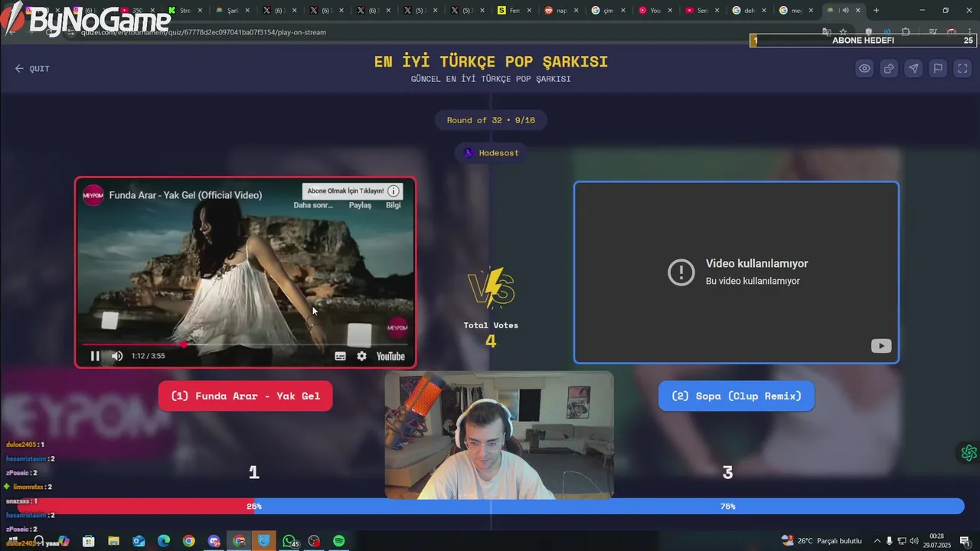
Task: Open a new browser tab
Action: coord(877,11)
